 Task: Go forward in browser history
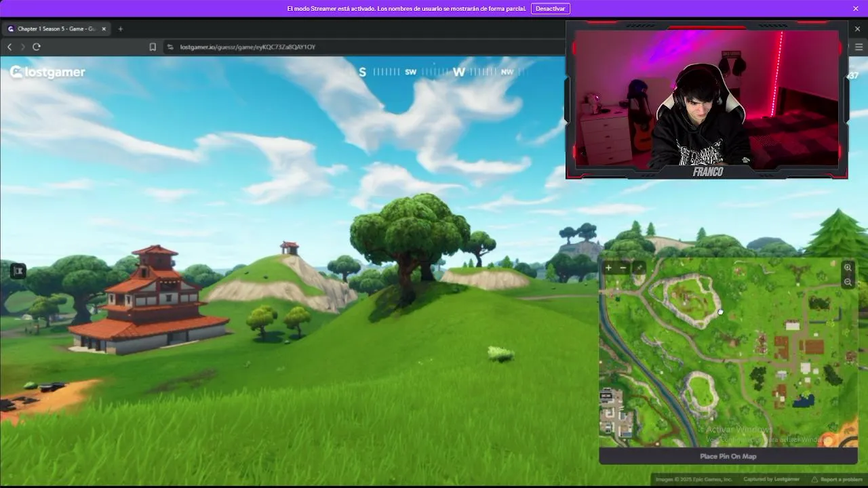point(22,47)
